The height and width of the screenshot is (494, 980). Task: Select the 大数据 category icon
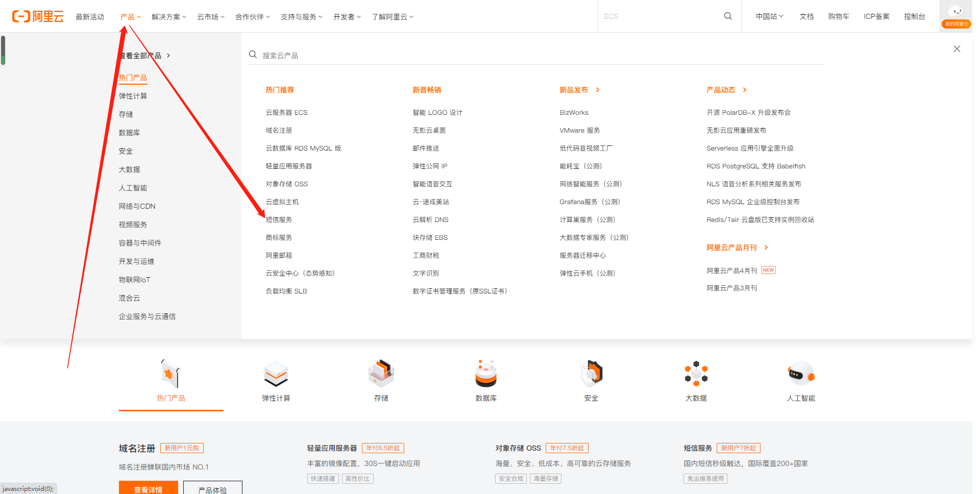click(x=696, y=374)
